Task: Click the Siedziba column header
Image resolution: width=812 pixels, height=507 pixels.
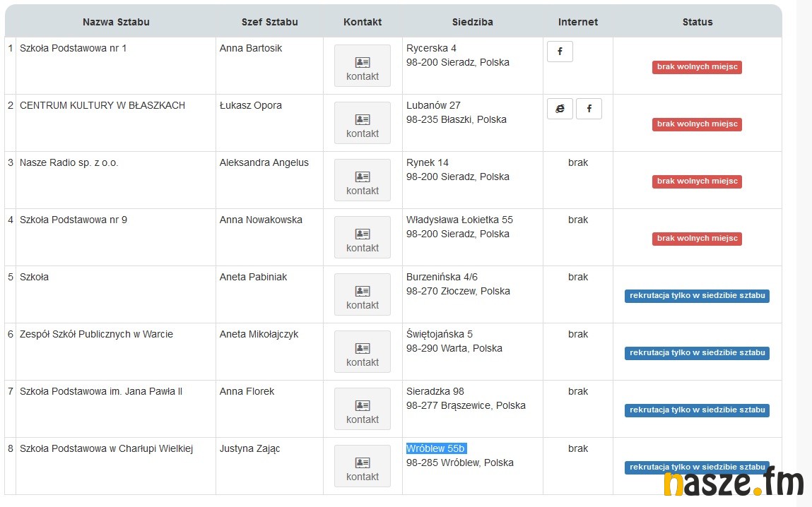Action: [x=472, y=22]
